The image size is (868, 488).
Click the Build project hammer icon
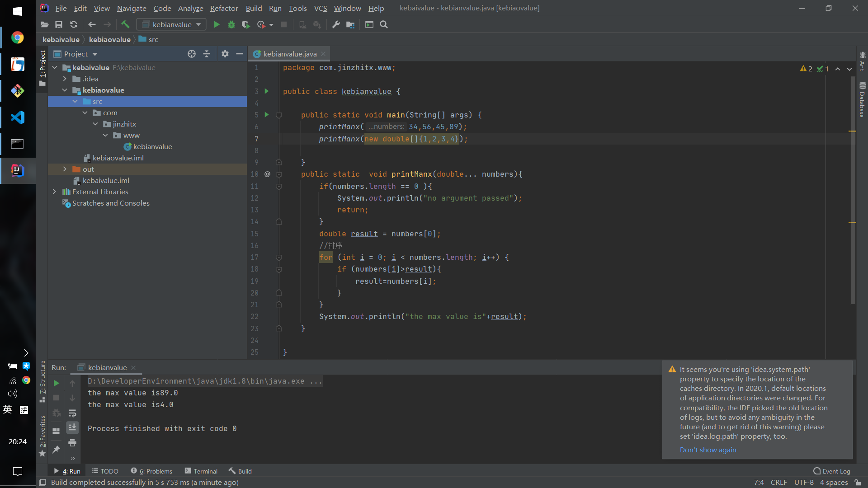[125, 24]
